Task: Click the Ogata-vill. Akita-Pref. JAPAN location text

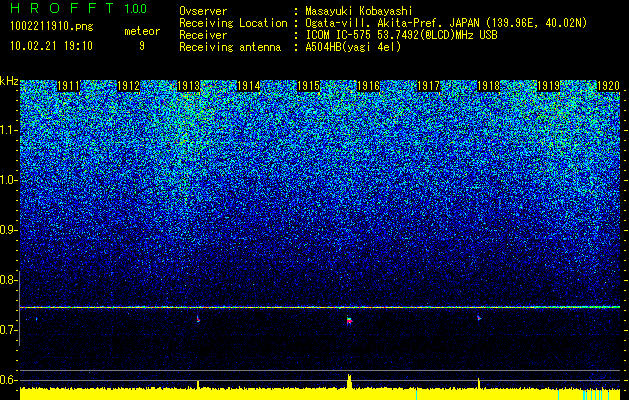Action: coord(446,23)
